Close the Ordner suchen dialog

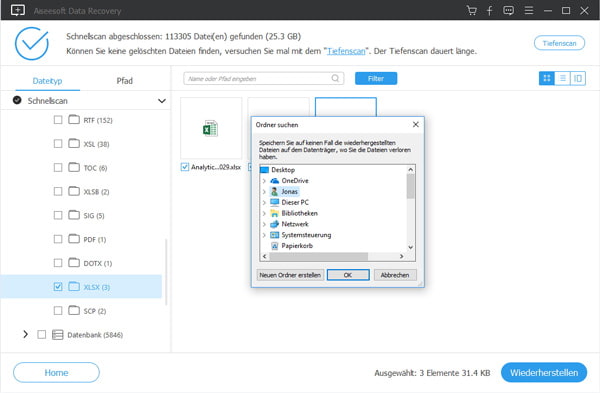tap(416, 124)
